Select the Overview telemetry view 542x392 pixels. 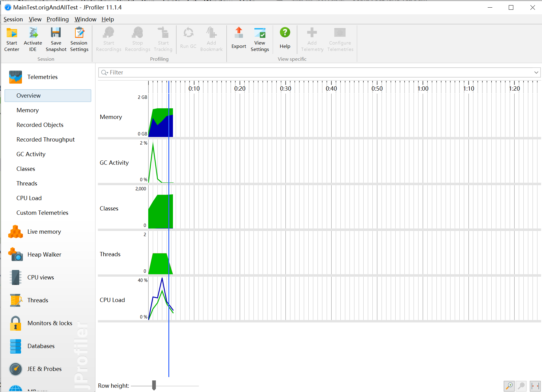pos(48,95)
